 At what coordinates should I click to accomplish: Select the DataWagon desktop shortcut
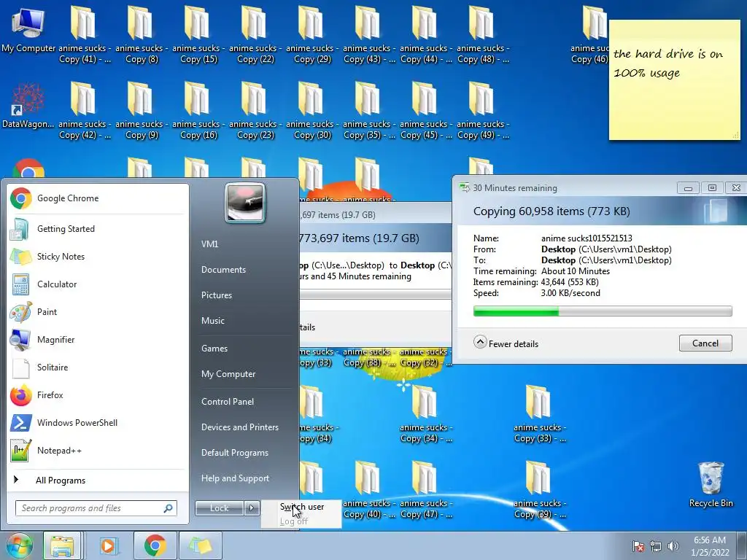(x=28, y=105)
